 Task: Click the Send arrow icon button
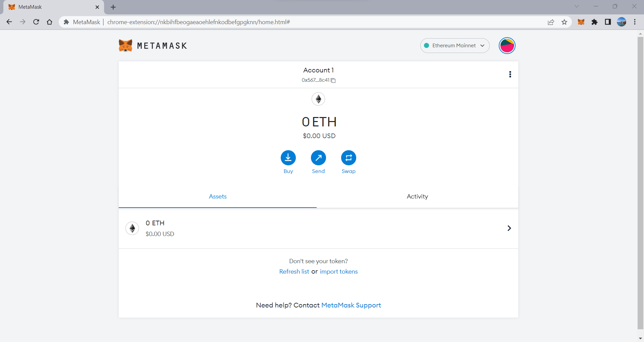(318, 158)
